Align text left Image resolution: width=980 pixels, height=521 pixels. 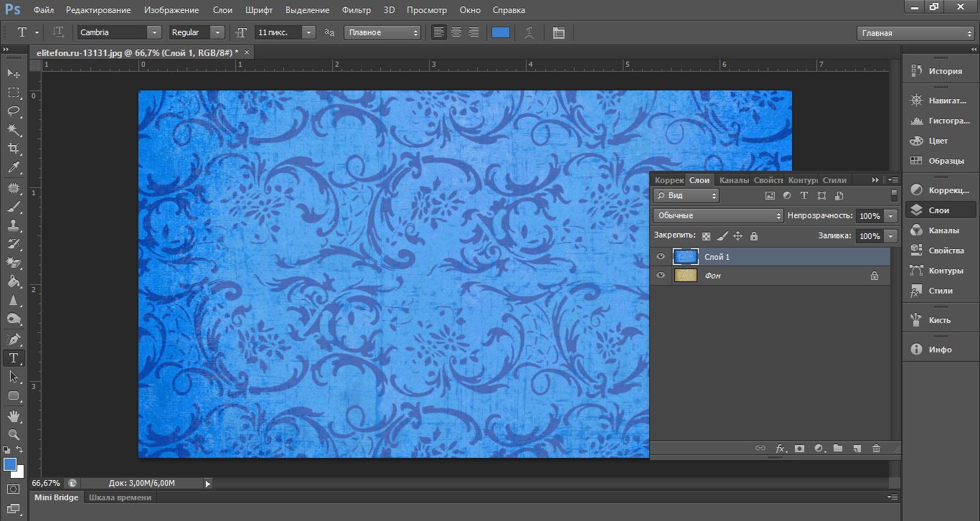point(439,32)
